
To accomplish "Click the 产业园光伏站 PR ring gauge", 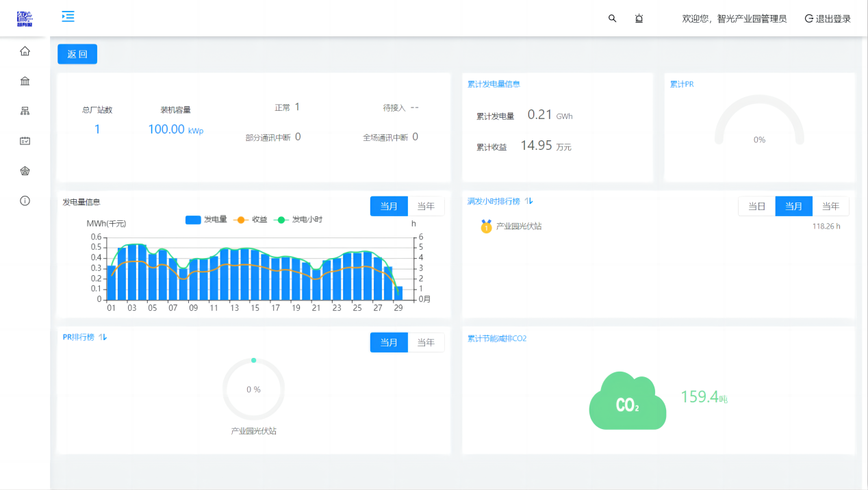I will (x=253, y=389).
